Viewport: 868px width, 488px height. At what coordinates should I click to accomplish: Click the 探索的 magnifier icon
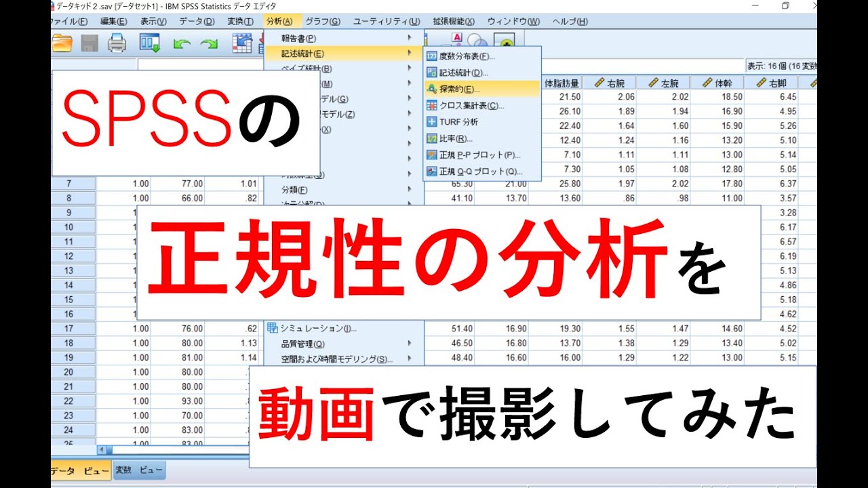(x=432, y=89)
